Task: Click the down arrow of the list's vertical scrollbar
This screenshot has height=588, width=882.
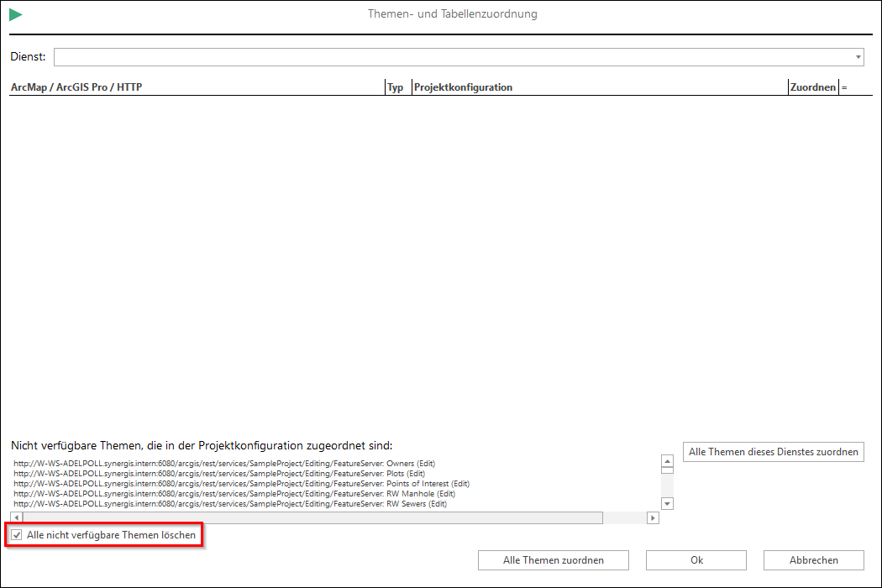Action: tap(668, 503)
